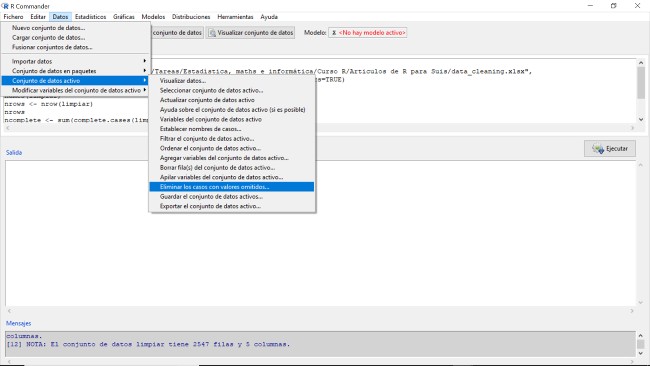Click the No hay modelo activo button
The image size is (650, 366).
point(368,33)
